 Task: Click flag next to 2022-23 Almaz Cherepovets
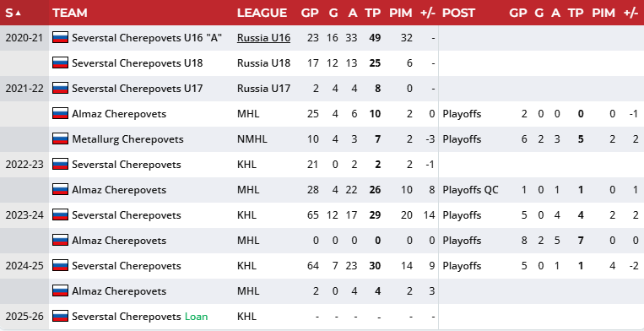coord(60,190)
